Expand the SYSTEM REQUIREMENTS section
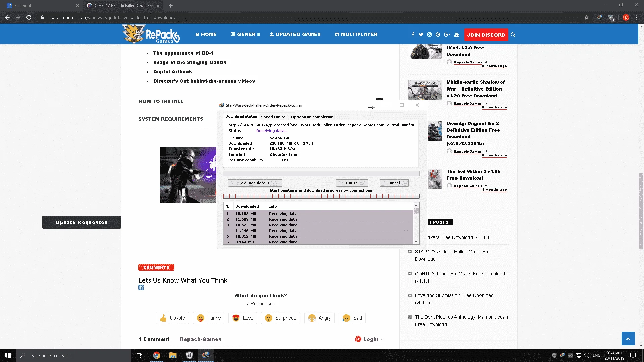644x362 pixels. coord(171,119)
